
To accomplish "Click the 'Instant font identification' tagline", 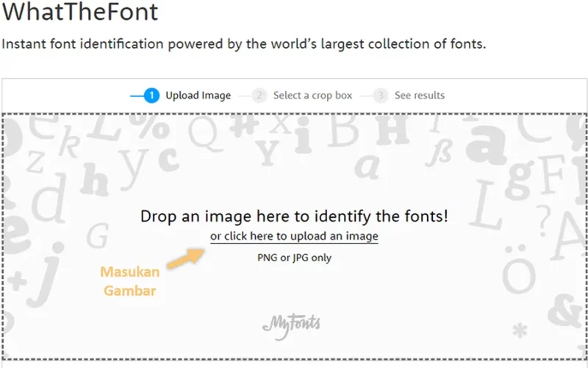I will (x=244, y=44).
